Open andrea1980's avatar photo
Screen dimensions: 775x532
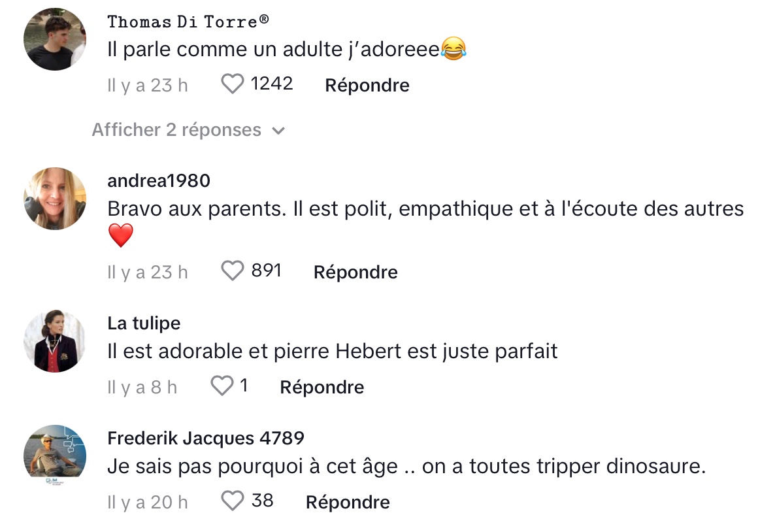[x=55, y=199]
